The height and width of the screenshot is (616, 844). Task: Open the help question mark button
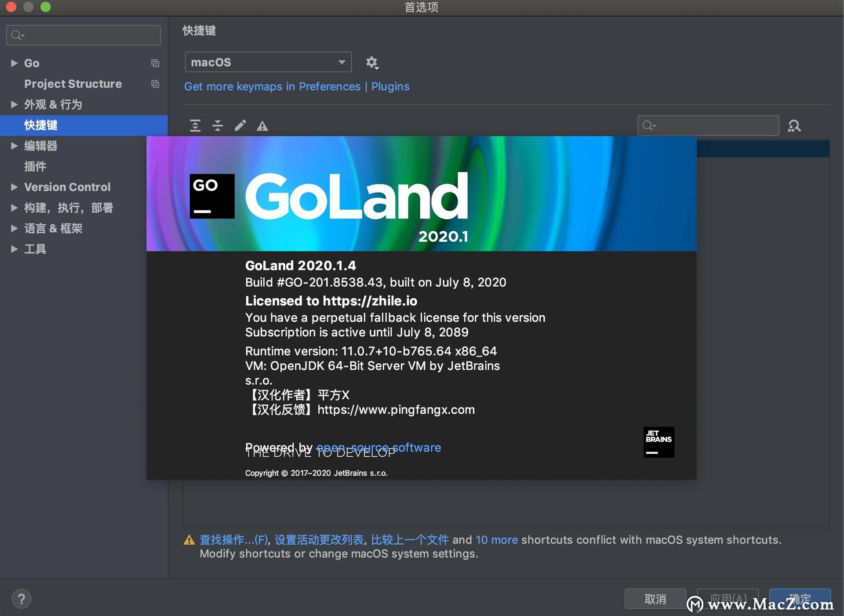[21, 599]
